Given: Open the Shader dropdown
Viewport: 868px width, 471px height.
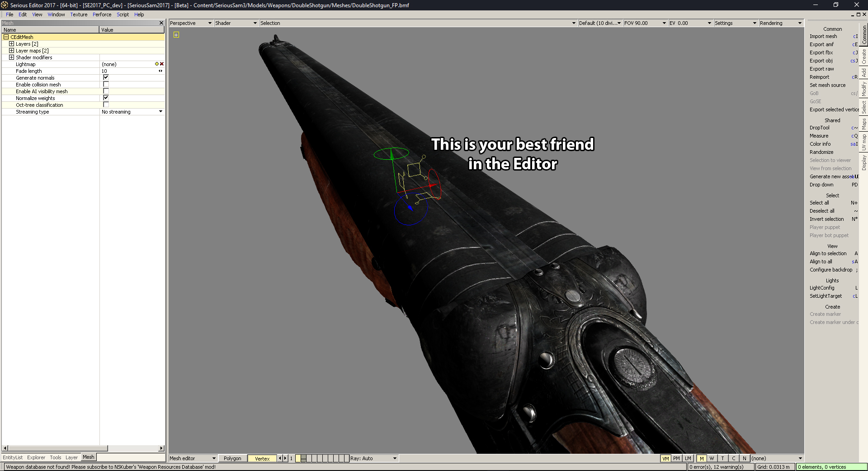Looking at the screenshot, I should (236, 23).
